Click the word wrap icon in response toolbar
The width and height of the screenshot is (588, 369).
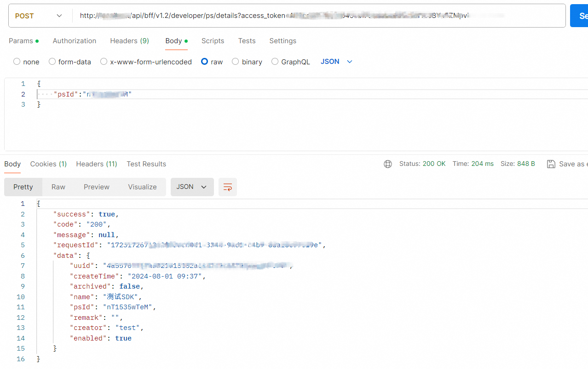click(227, 187)
